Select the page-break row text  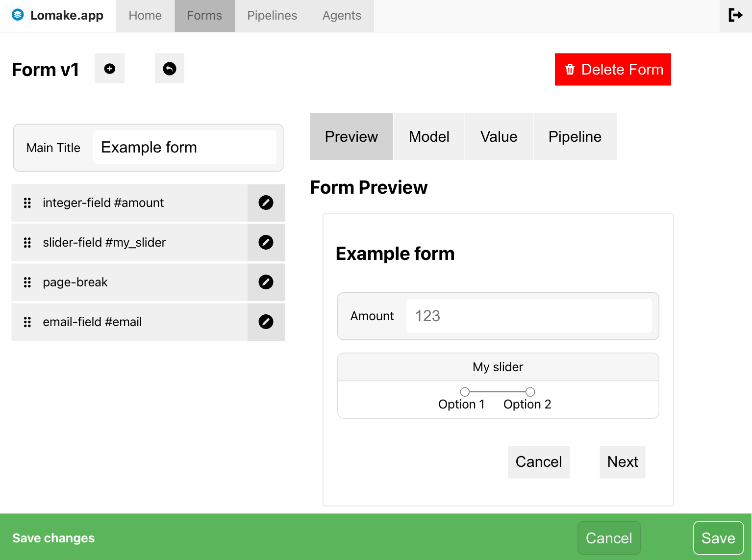click(x=75, y=282)
